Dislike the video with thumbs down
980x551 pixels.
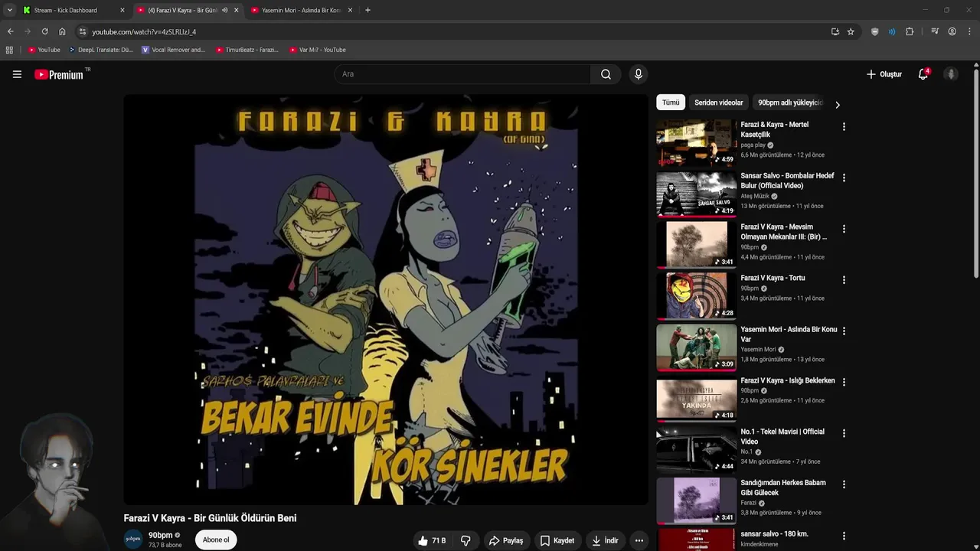pos(465,540)
